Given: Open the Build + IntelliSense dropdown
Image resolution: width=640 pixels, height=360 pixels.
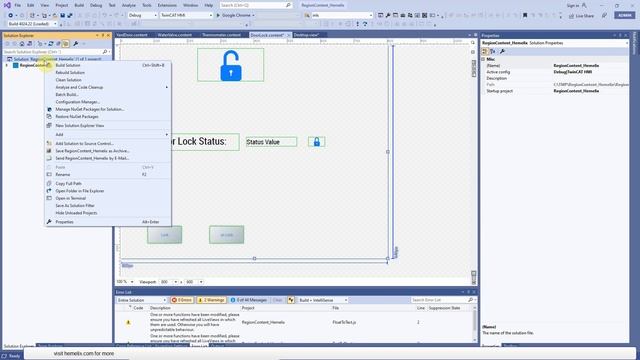Looking at the screenshot, I should tap(322, 300).
